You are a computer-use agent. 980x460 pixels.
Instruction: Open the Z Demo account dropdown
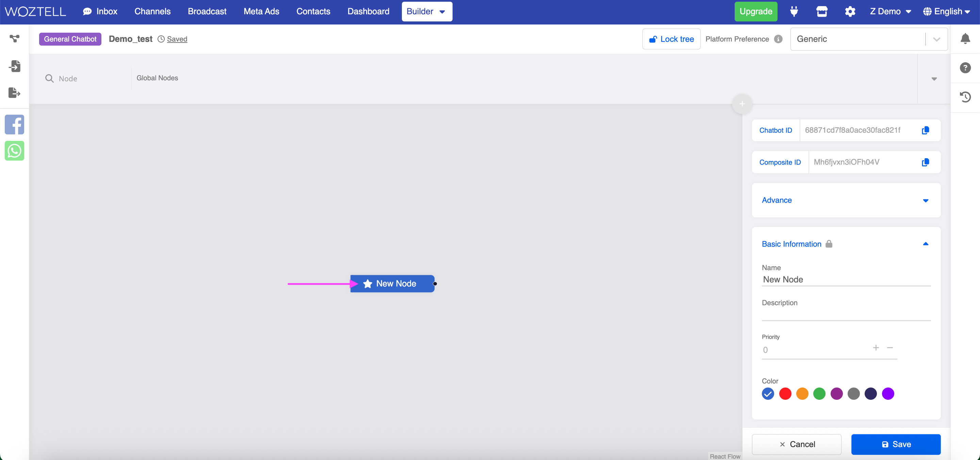click(x=890, y=12)
